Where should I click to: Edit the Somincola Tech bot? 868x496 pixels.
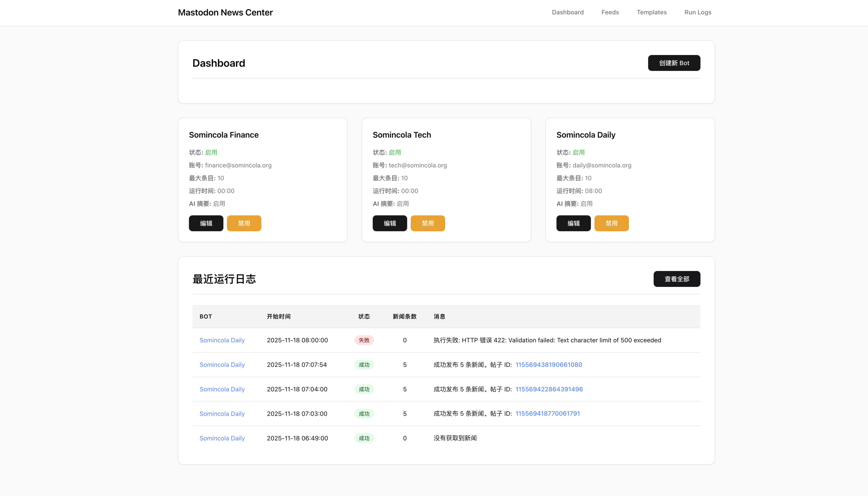coord(390,223)
